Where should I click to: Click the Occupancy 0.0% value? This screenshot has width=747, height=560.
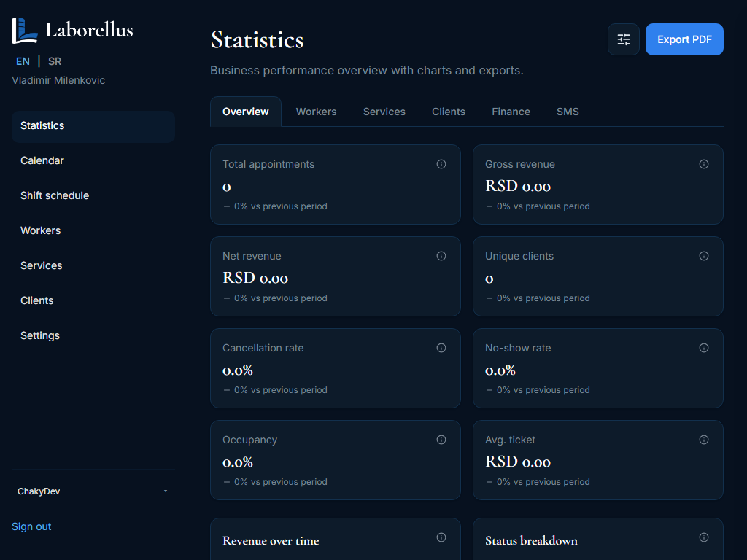click(238, 462)
